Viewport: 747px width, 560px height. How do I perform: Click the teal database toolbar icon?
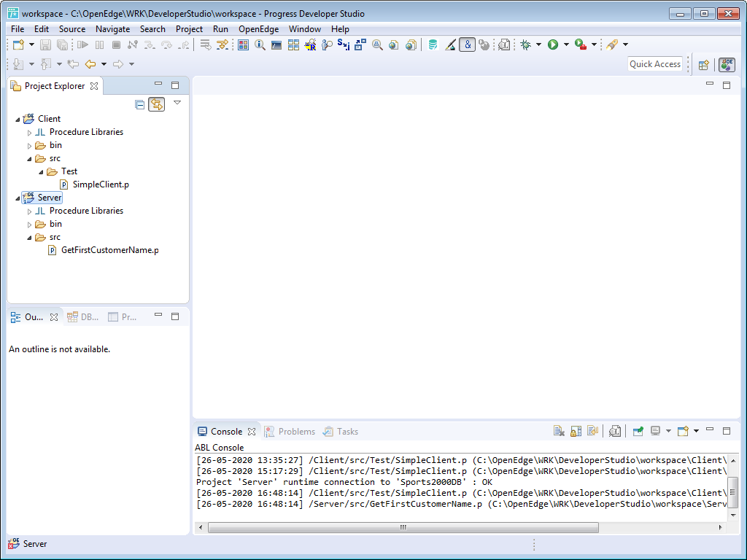tap(433, 44)
